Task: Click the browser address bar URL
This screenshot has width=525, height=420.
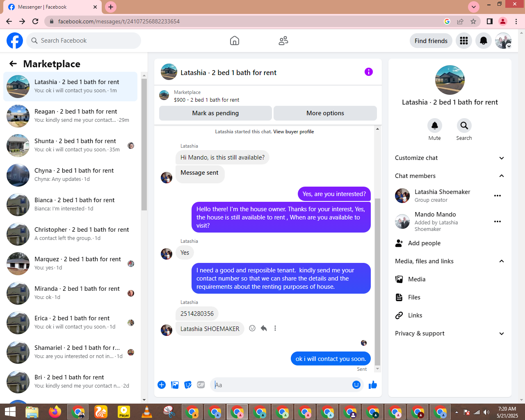Action: (x=119, y=21)
